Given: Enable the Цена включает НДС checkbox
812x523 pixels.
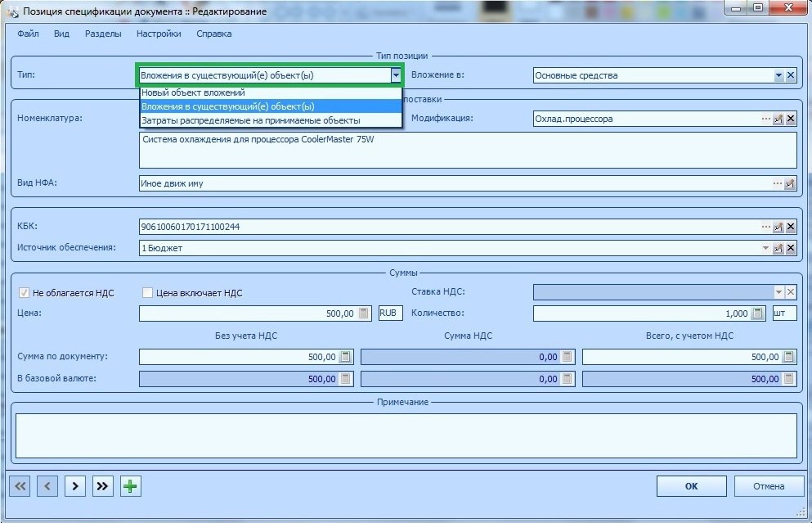Looking at the screenshot, I should [147, 293].
